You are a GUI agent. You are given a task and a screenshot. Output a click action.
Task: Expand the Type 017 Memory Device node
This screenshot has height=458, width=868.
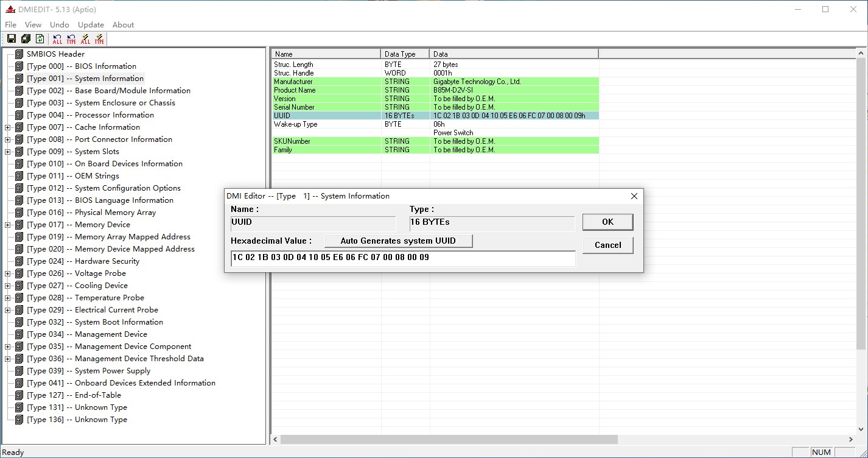click(x=7, y=225)
